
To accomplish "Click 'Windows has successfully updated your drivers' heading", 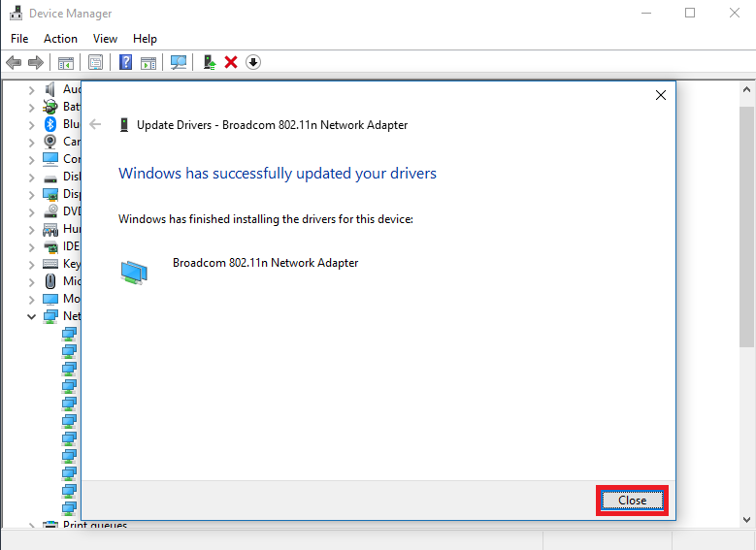I will [278, 173].
